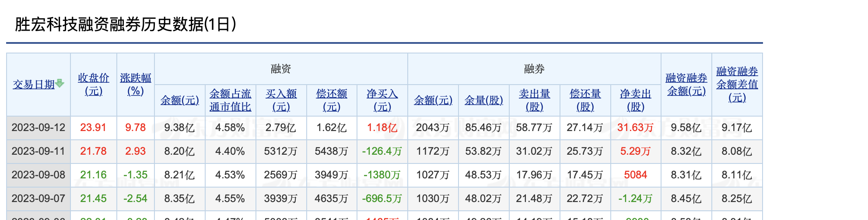Sort by 交易日期 column header
The height and width of the screenshot is (220, 868).
[x=34, y=85]
